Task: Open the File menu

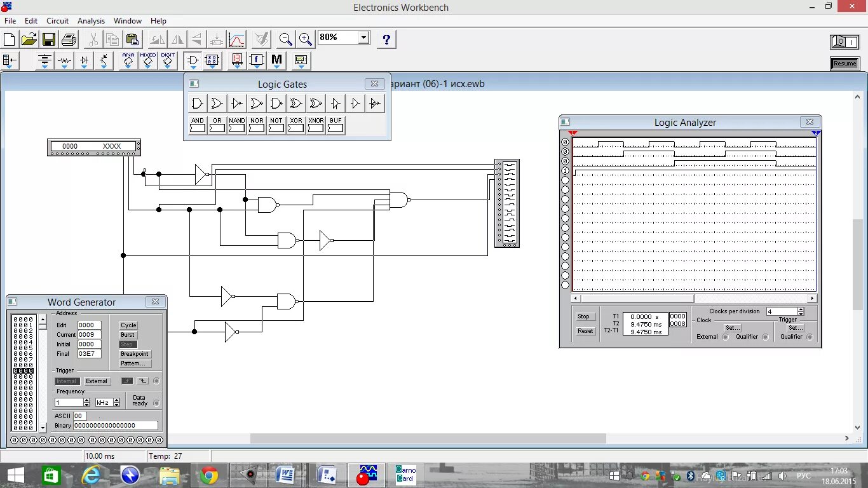Action: (10, 21)
